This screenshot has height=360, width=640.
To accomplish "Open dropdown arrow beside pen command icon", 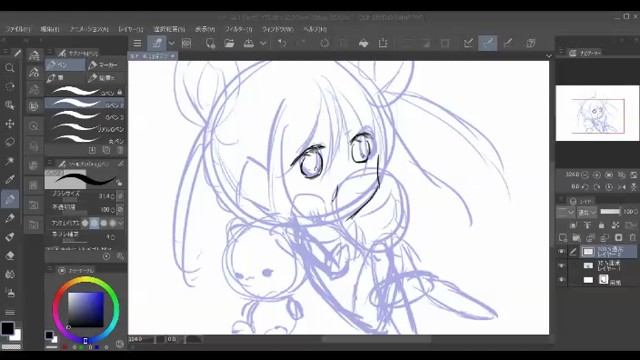I will 171,43.
